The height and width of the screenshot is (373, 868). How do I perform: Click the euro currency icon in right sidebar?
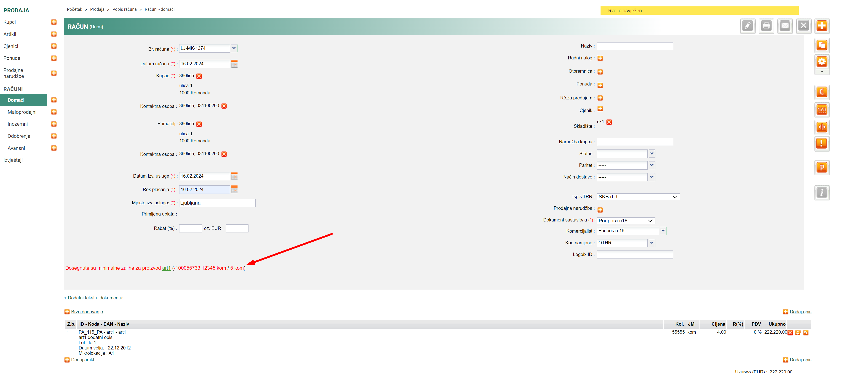pyautogui.click(x=822, y=92)
